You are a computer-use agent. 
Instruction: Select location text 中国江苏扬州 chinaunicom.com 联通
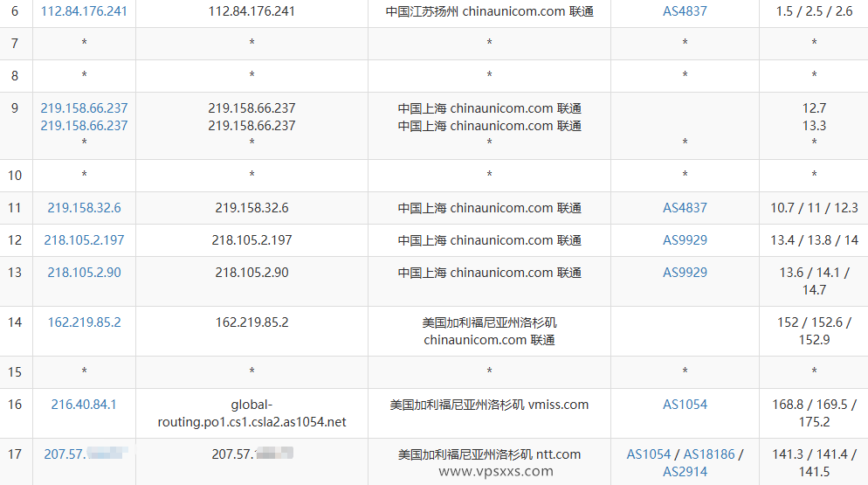pos(489,11)
